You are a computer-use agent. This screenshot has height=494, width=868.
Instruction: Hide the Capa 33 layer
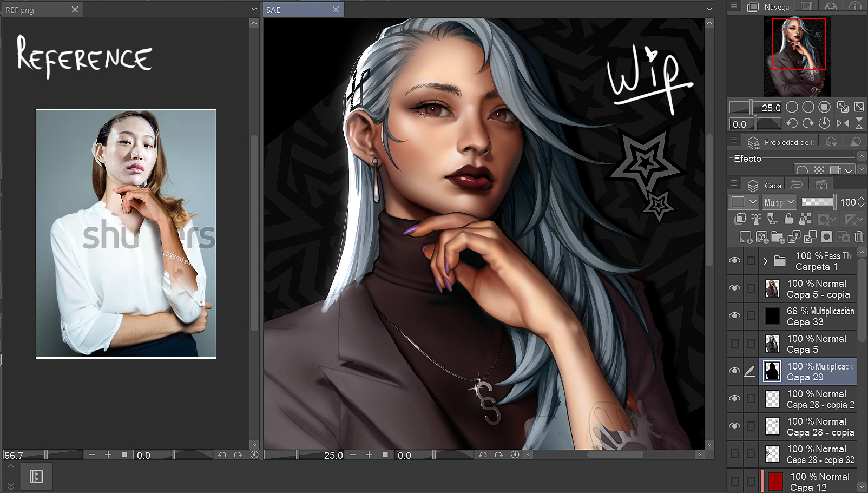click(734, 315)
